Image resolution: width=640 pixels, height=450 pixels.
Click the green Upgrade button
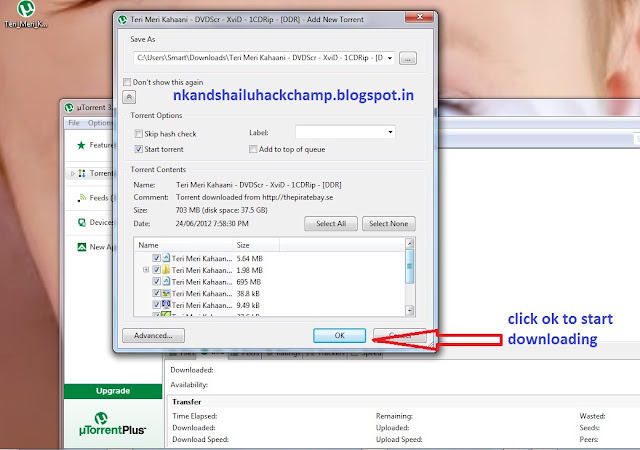pyautogui.click(x=113, y=391)
